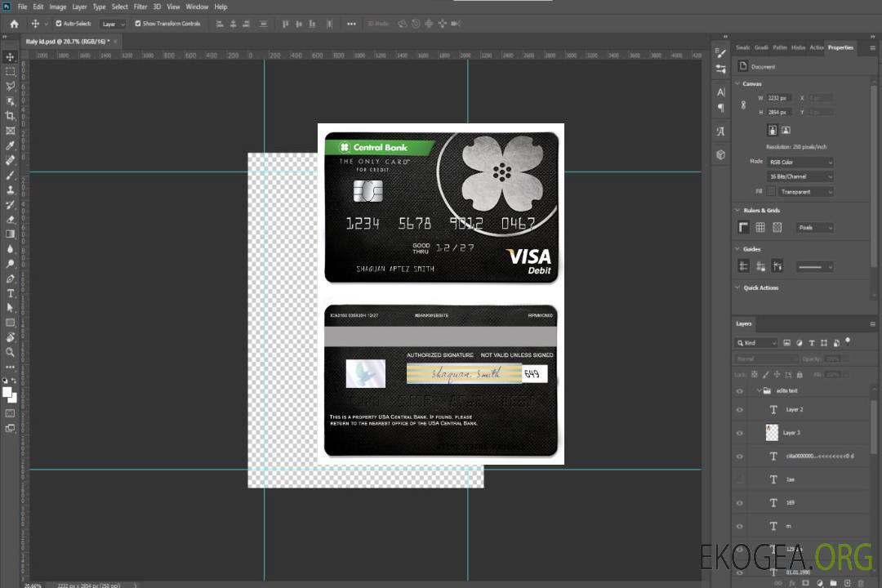
Task: Open the 16 Bits/Channel dropdown
Action: tap(800, 176)
